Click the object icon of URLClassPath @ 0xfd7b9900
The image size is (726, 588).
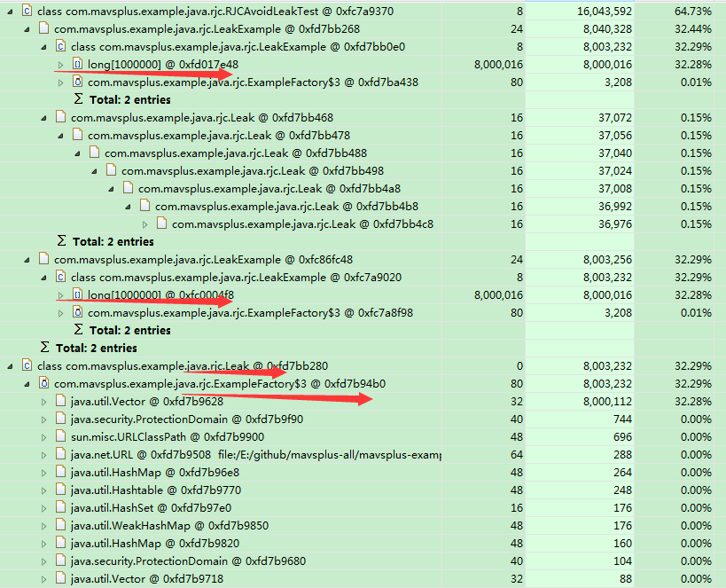point(60,436)
